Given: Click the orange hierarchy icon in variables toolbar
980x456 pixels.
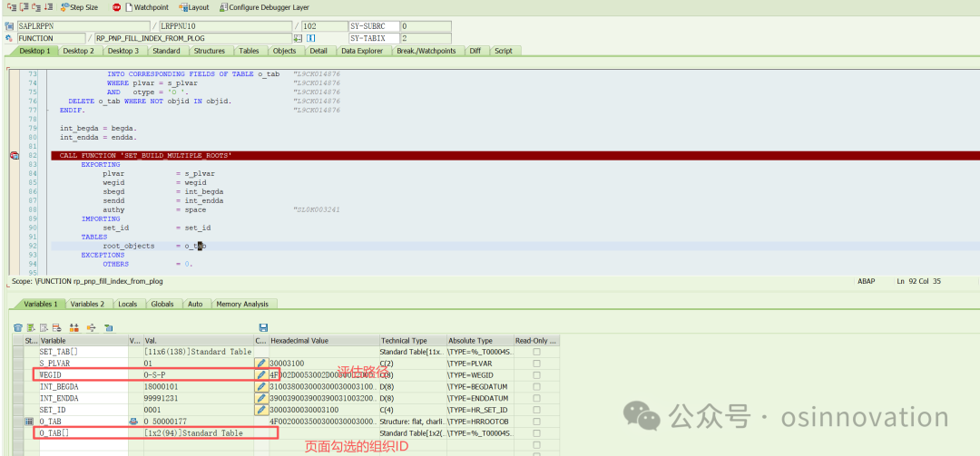Looking at the screenshot, I should point(74,327).
